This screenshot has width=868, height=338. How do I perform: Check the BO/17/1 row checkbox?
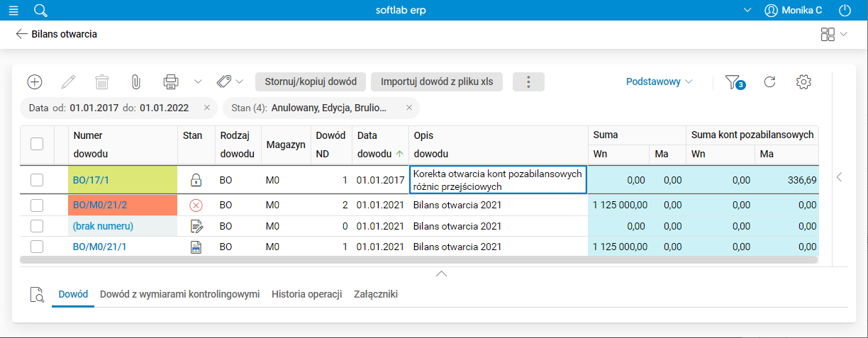tap(37, 180)
